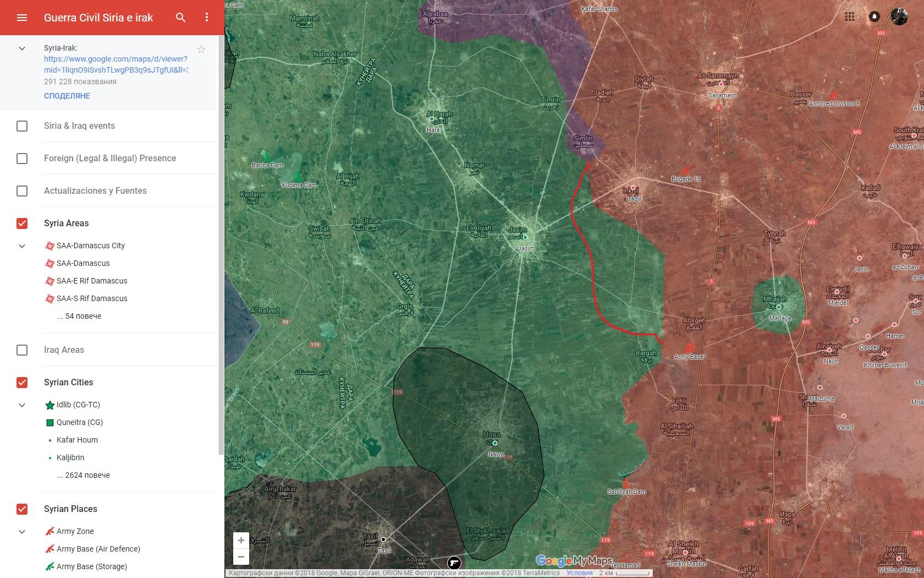The height and width of the screenshot is (578, 924).
Task: Click the account profile avatar
Action: pos(899,17)
